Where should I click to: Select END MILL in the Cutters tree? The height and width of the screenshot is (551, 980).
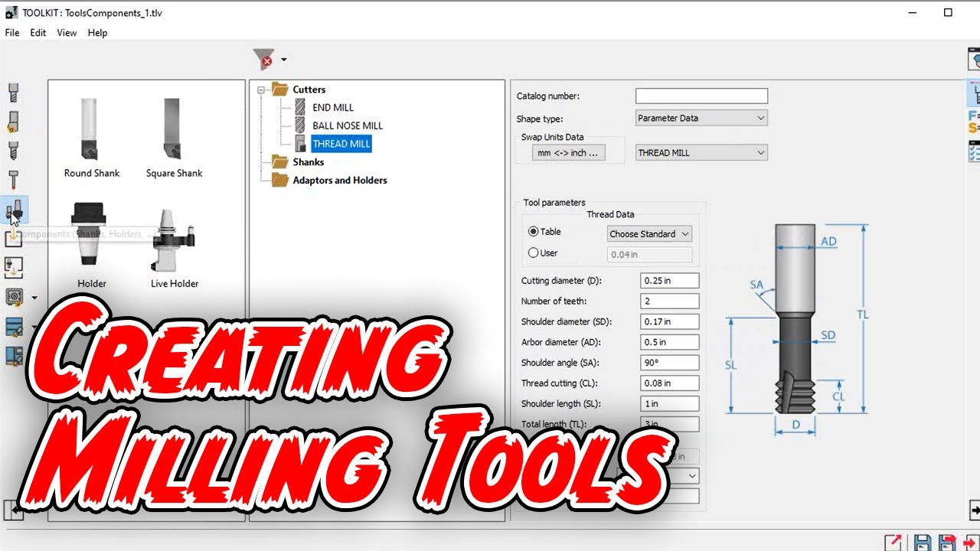pyautogui.click(x=333, y=108)
